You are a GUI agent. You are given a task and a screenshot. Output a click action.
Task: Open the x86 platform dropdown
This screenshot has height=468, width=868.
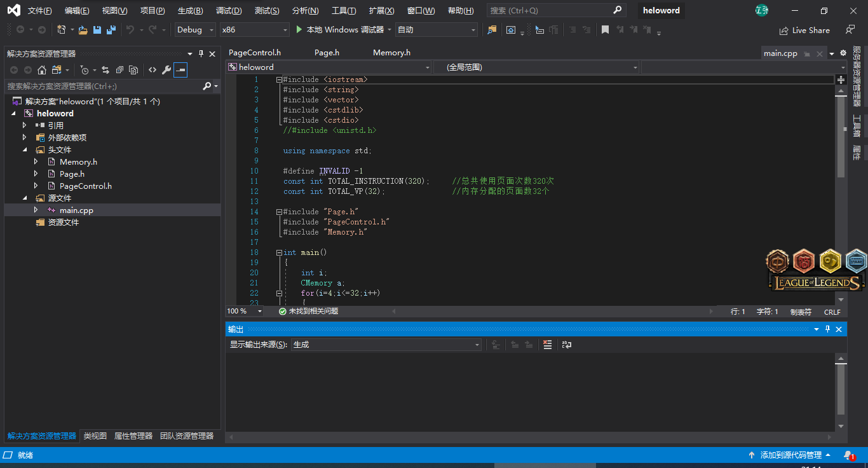pos(254,30)
